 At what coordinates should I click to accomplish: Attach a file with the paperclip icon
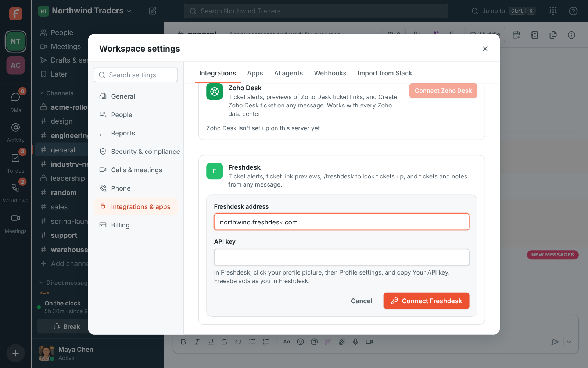point(342,342)
